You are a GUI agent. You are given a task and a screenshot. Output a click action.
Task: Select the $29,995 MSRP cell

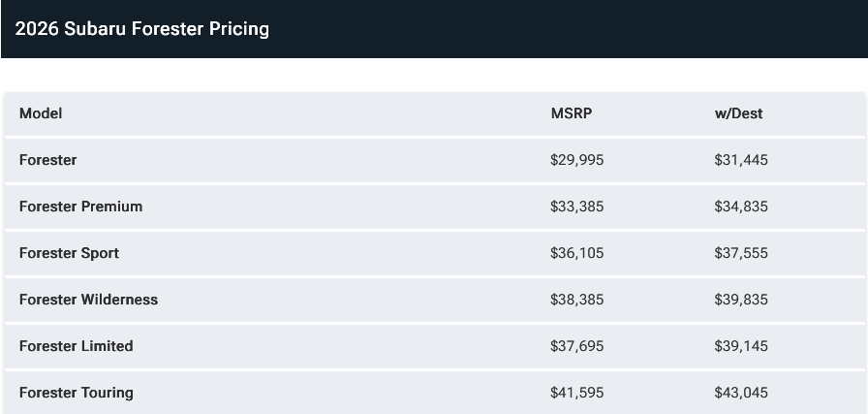(576, 160)
